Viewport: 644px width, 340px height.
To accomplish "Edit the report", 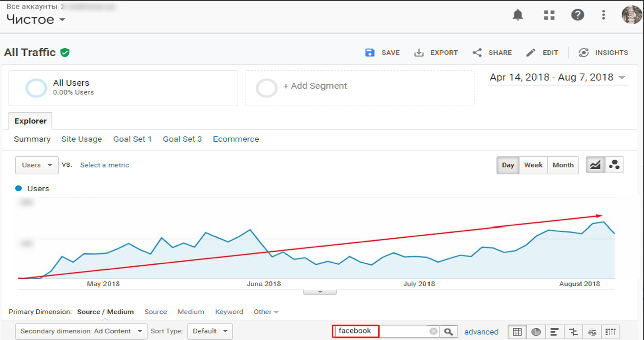I will [542, 53].
